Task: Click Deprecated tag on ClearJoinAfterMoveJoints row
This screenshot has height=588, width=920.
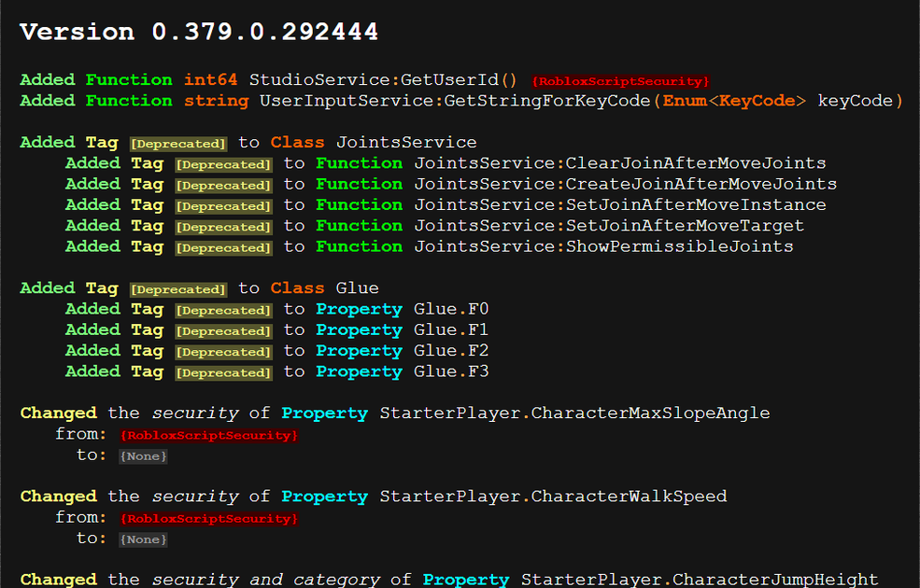Action: [223, 165]
